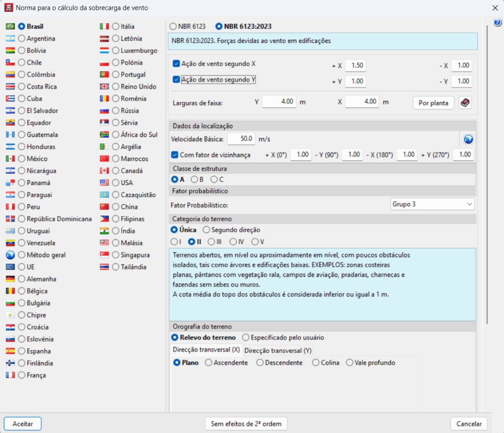Viewport: 504px width, 433px height.
Task: Click the UE flag icon
Action: click(x=10, y=267)
